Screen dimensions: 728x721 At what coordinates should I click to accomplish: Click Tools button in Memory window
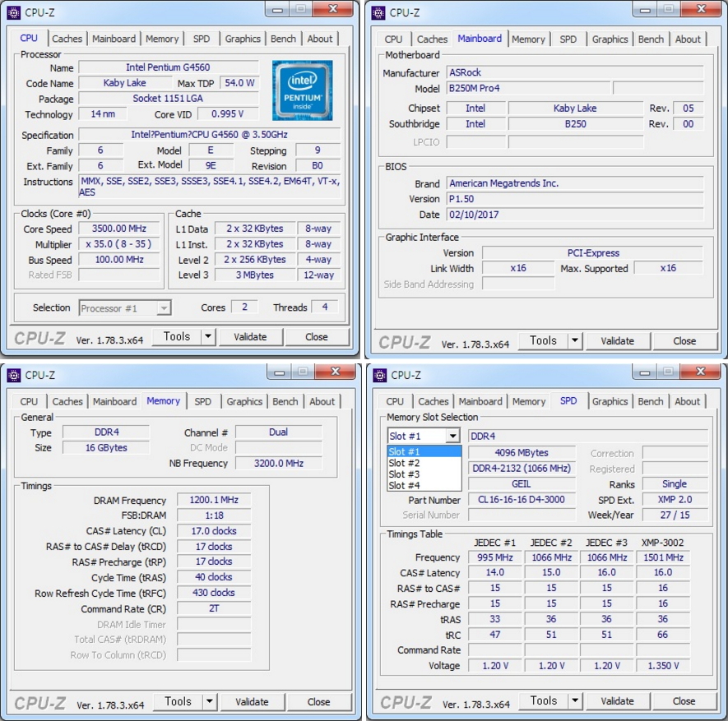(x=179, y=701)
